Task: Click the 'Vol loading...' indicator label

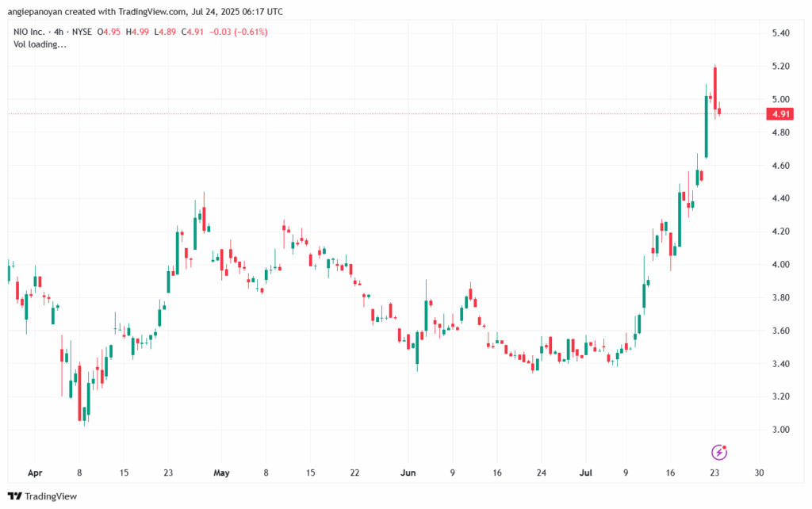Action: [x=40, y=44]
